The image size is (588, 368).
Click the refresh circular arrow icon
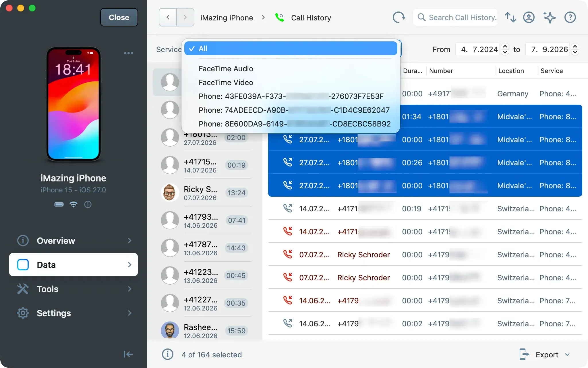399,18
